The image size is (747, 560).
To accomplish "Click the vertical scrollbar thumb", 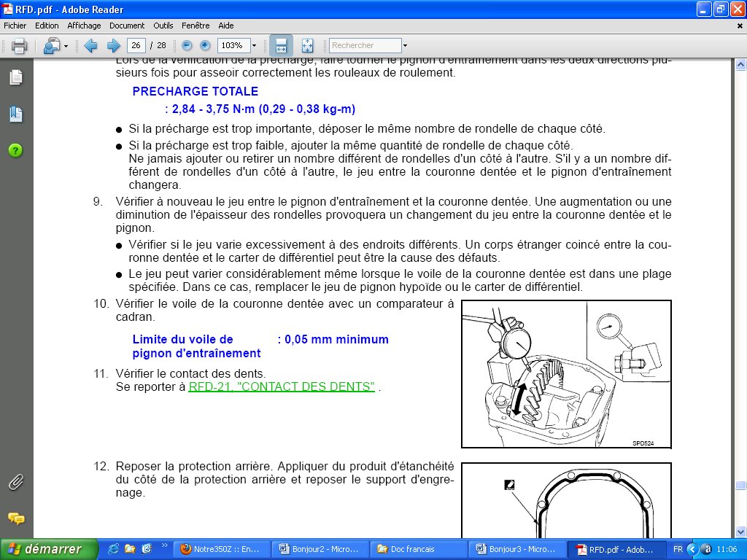I will click(x=740, y=486).
